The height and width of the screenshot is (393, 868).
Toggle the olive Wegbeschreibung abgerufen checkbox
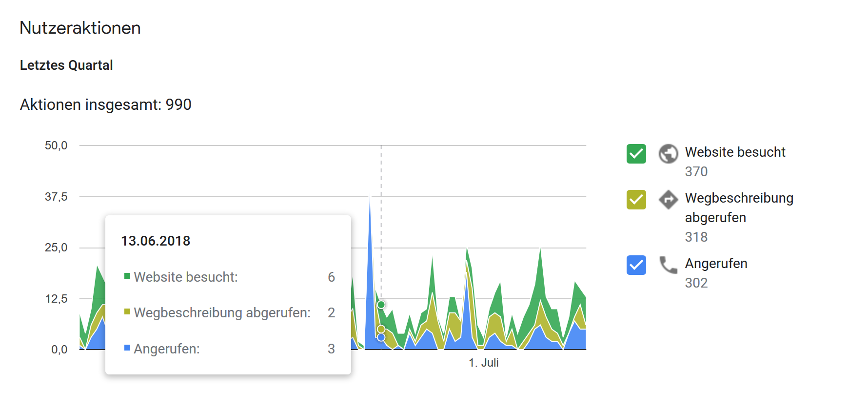click(x=636, y=200)
